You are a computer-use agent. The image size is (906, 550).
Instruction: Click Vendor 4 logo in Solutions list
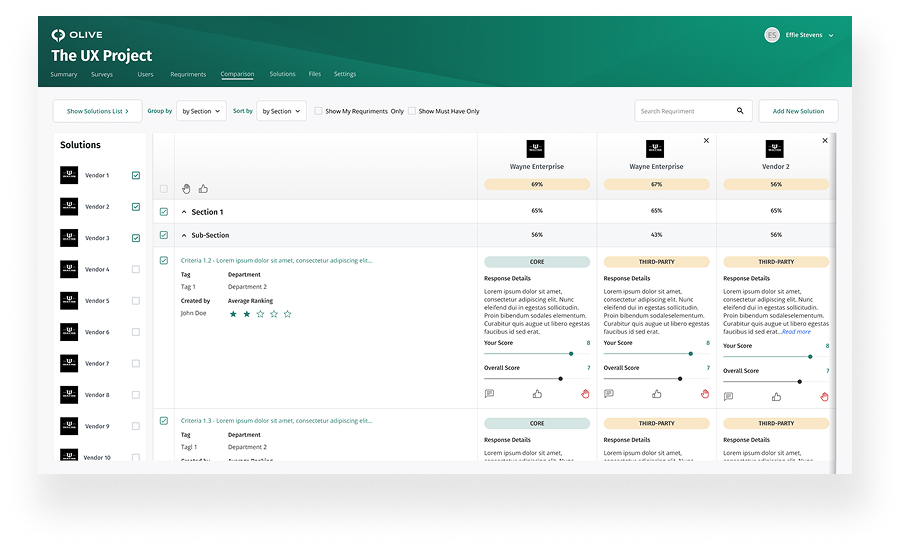coord(69,269)
